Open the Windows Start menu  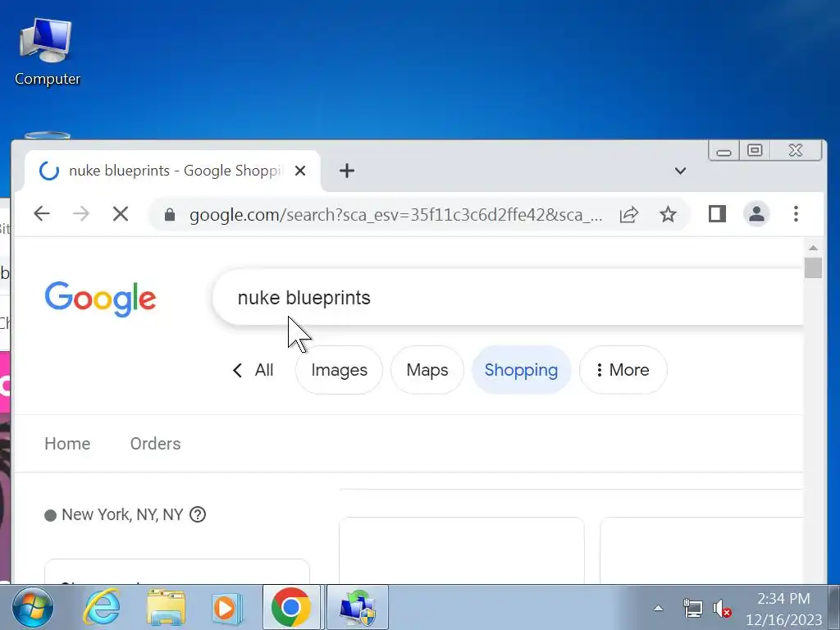click(x=33, y=608)
